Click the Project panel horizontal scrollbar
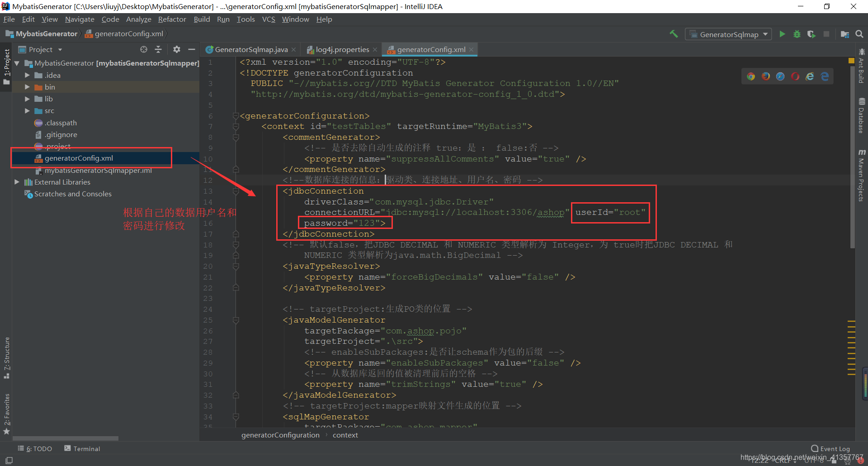The width and height of the screenshot is (868, 466). tap(66, 438)
